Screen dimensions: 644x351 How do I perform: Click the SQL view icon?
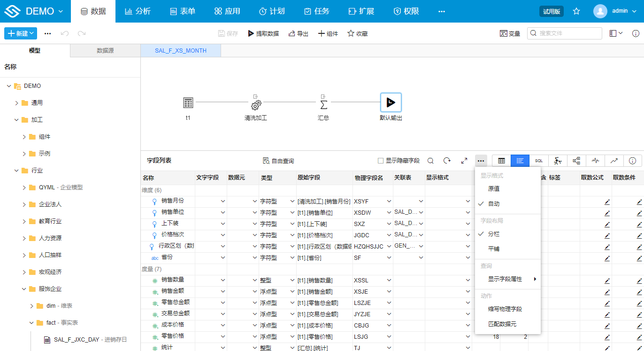[x=539, y=161]
